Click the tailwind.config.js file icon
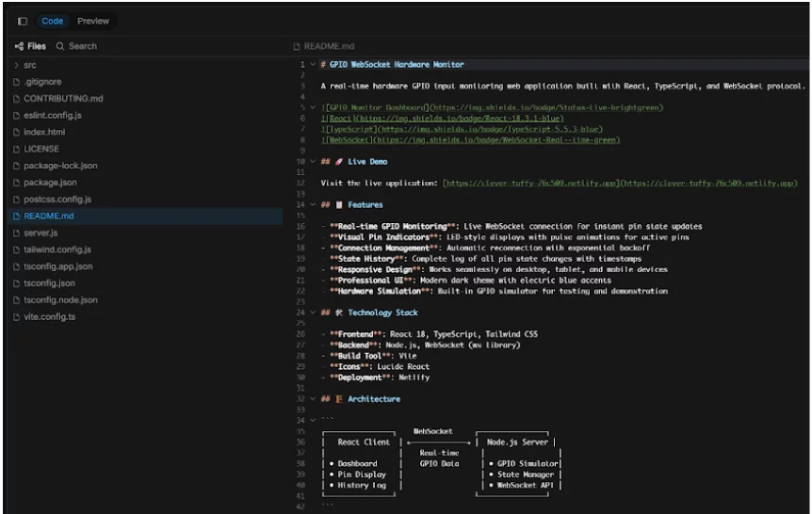 pos(16,249)
